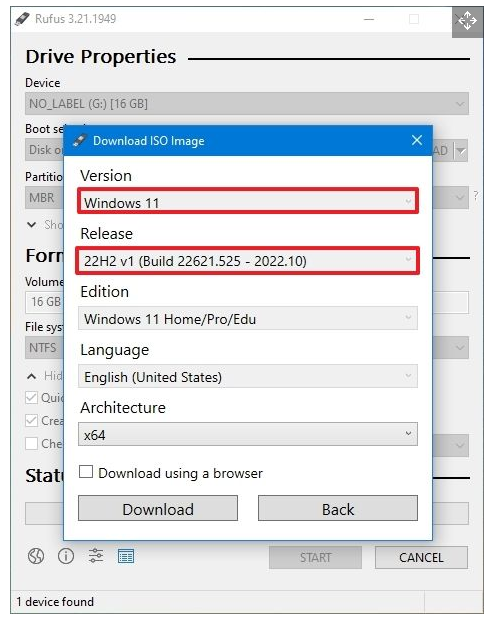
Task: Collapse Hide advanced format options chevron
Action: coord(32,376)
